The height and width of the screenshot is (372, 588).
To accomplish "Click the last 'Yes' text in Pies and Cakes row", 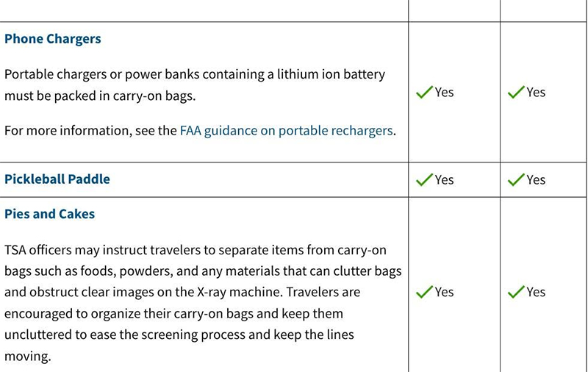I will 536,292.
